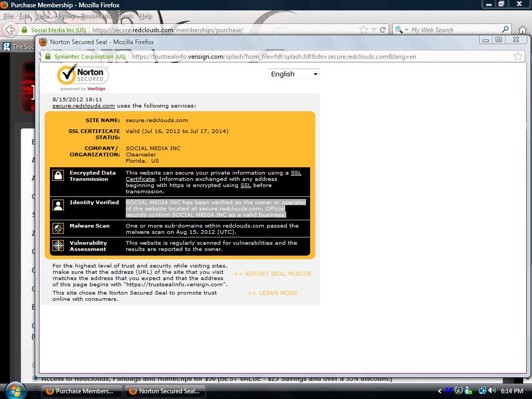
Task: Click the Norton Secured logo
Action: point(83,76)
